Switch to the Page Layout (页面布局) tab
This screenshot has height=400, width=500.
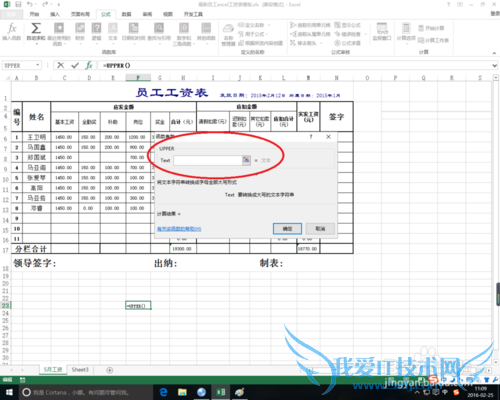(80, 14)
